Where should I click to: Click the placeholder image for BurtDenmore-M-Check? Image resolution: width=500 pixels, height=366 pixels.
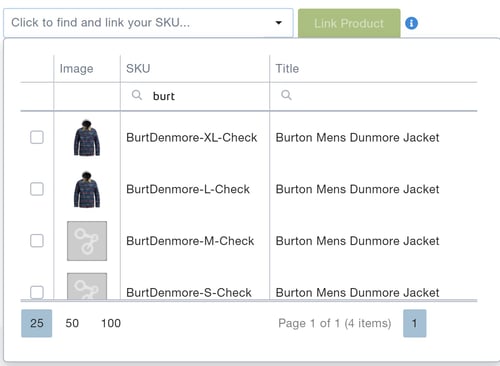coord(87,241)
